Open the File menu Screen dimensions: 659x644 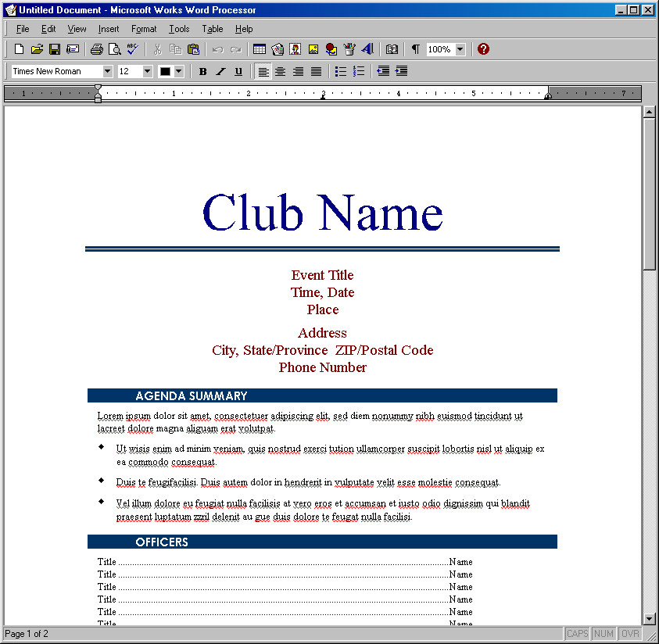(x=23, y=29)
